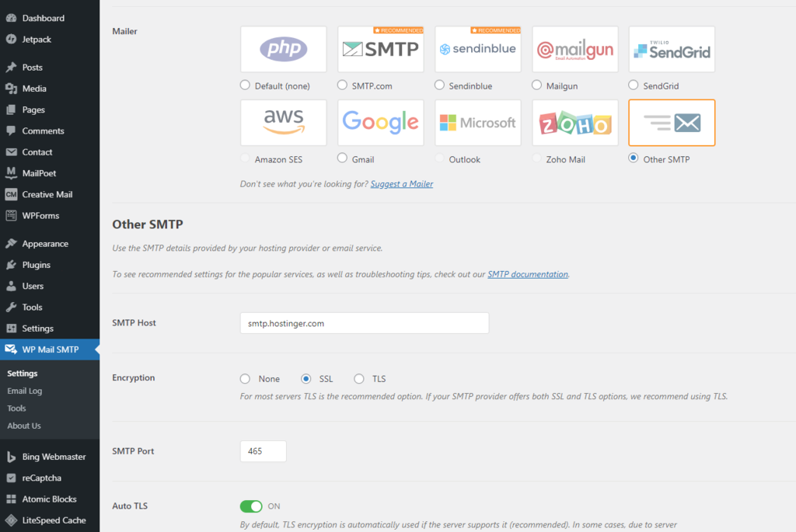Choose the PHP logo mailer card

pos(283,49)
